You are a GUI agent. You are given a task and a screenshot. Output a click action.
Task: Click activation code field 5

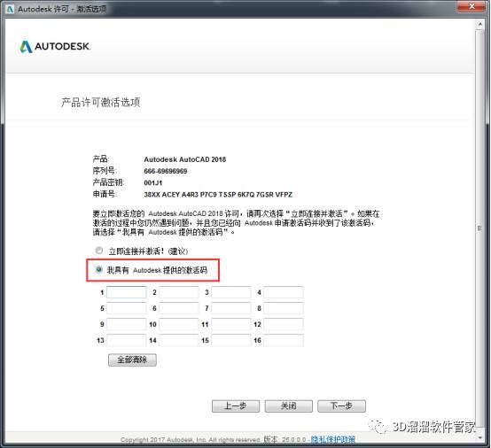pyautogui.click(x=126, y=308)
